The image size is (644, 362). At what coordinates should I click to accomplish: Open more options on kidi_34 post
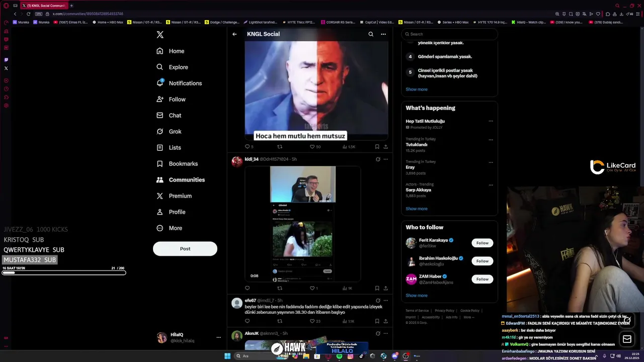(386, 159)
